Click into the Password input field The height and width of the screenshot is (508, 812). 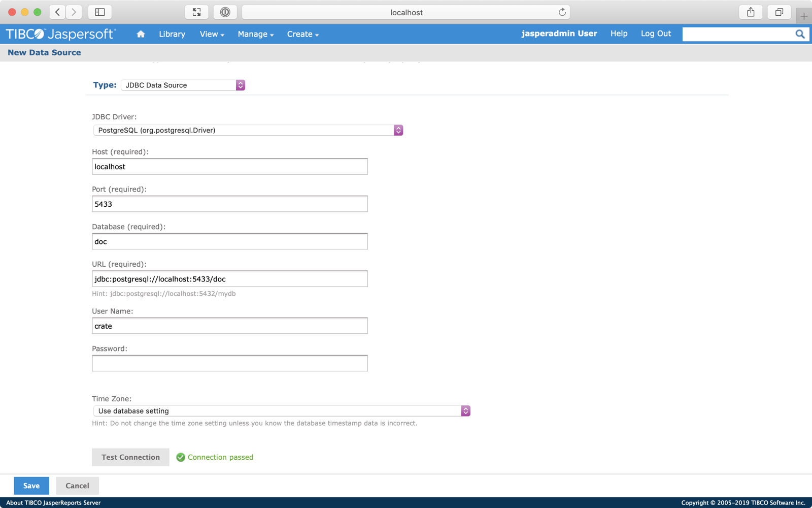tap(229, 363)
